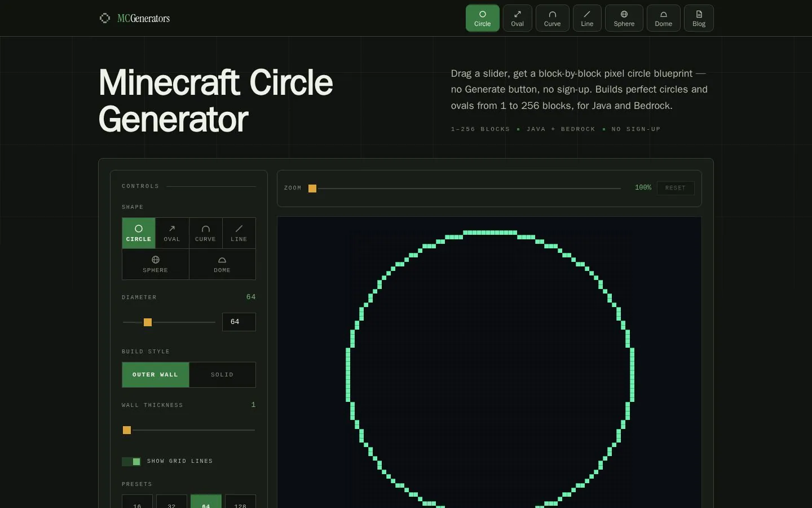Click the 100% zoom value
Viewport: 812px width, 508px height.
coord(643,188)
